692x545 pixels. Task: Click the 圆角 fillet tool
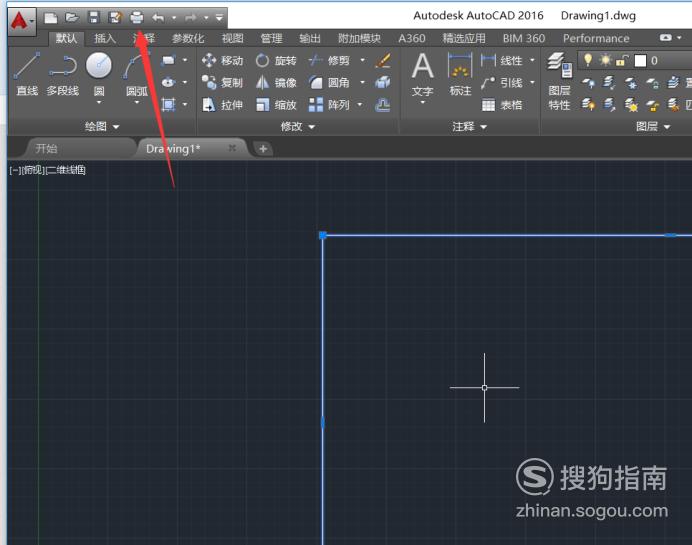click(329, 83)
